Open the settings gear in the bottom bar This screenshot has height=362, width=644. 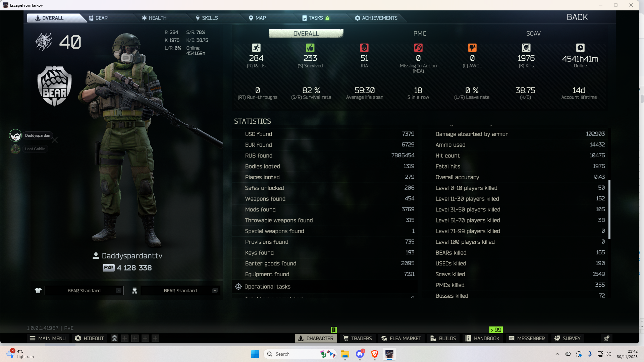(x=606, y=338)
